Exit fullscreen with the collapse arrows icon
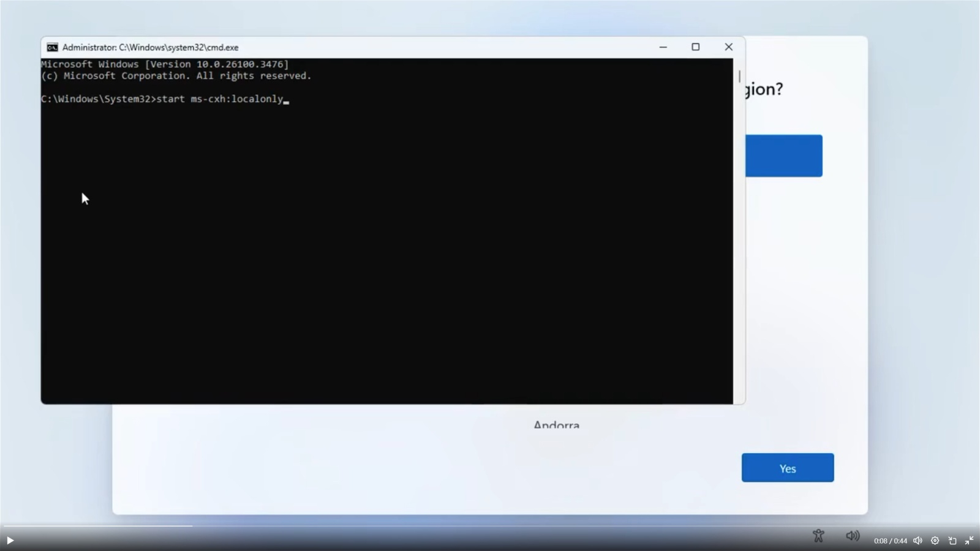Screen dimensions: 980x551 click(x=969, y=541)
